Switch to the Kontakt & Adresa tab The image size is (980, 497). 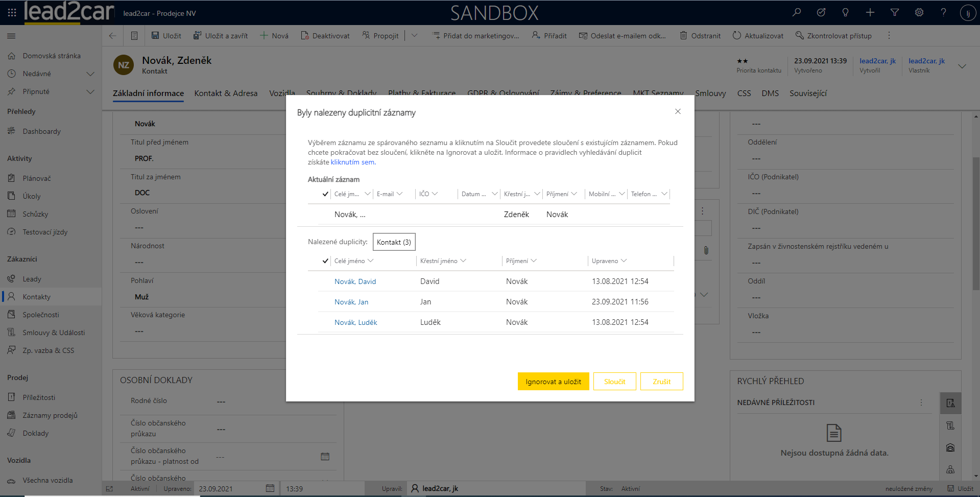point(226,93)
